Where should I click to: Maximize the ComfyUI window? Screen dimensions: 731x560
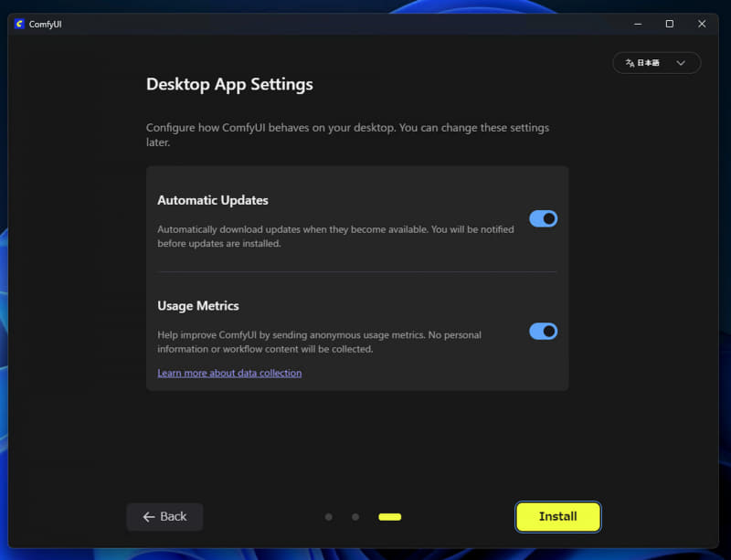point(670,24)
